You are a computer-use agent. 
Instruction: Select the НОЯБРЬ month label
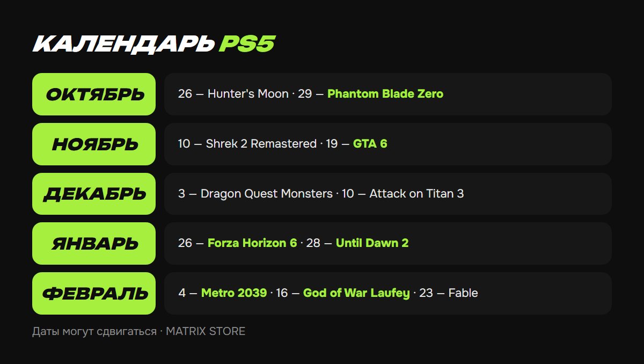[94, 144]
